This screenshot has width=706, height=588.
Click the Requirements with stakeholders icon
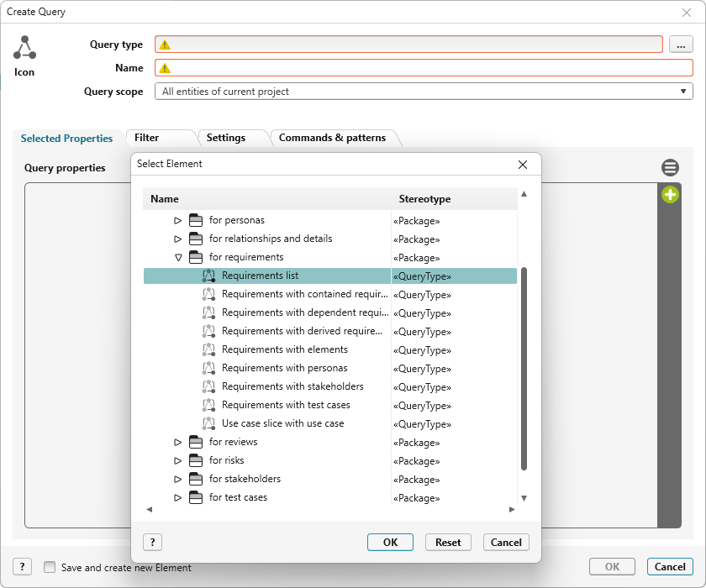[208, 386]
